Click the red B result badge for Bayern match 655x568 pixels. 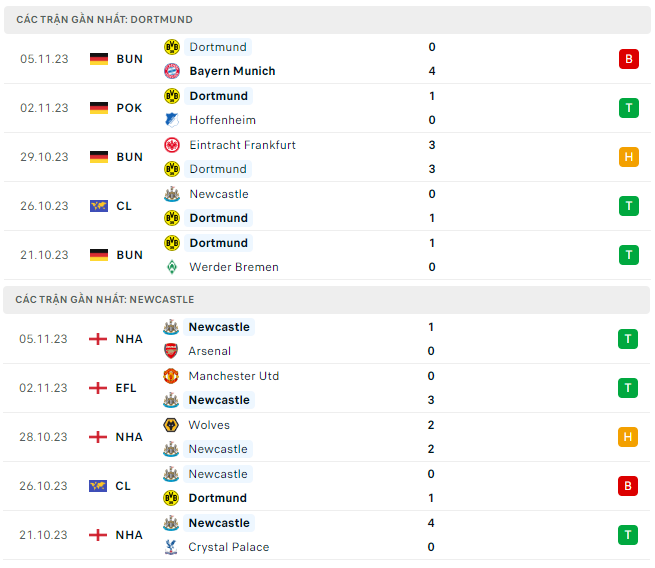click(x=628, y=59)
